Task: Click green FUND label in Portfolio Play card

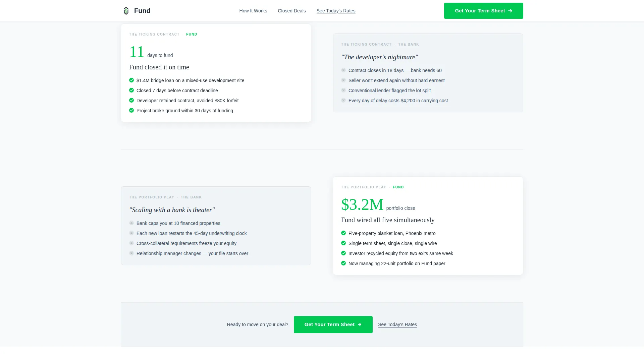Action: (x=398, y=187)
